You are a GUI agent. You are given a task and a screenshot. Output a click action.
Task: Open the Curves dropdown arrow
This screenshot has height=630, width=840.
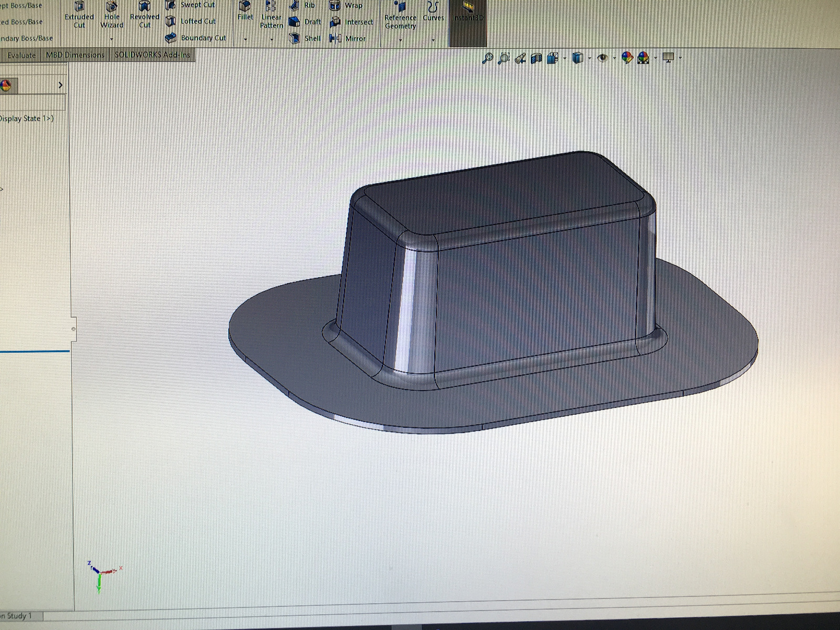pyautogui.click(x=433, y=40)
